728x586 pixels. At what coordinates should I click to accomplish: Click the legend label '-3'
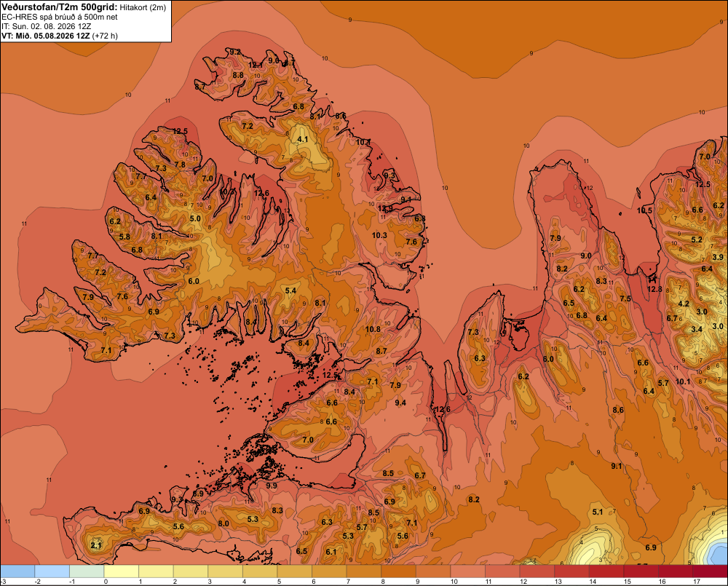point(3,582)
